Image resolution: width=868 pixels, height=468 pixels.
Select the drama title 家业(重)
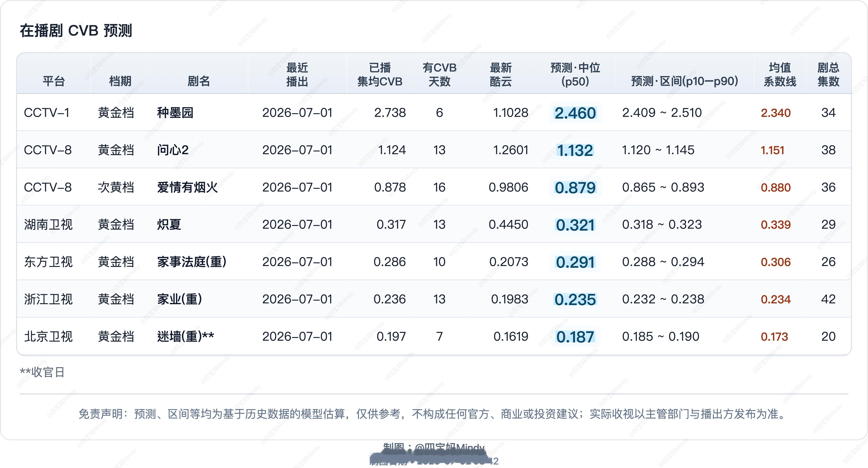click(x=180, y=299)
